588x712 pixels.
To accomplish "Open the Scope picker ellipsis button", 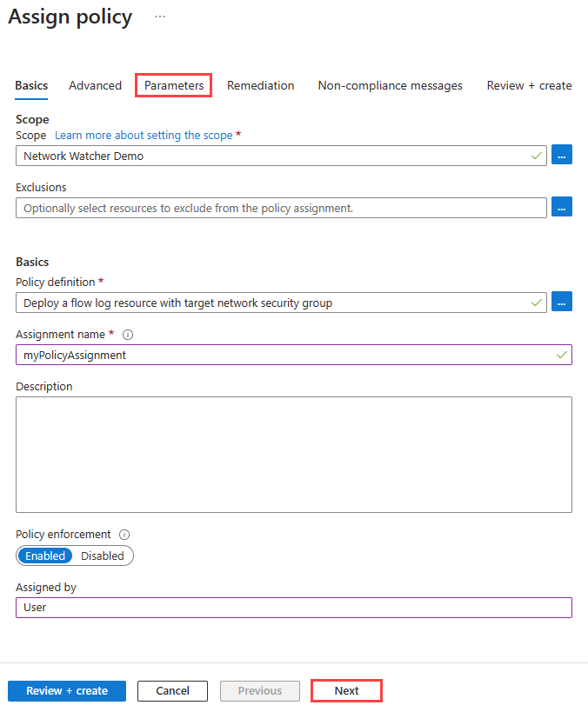I will (x=561, y=156).
